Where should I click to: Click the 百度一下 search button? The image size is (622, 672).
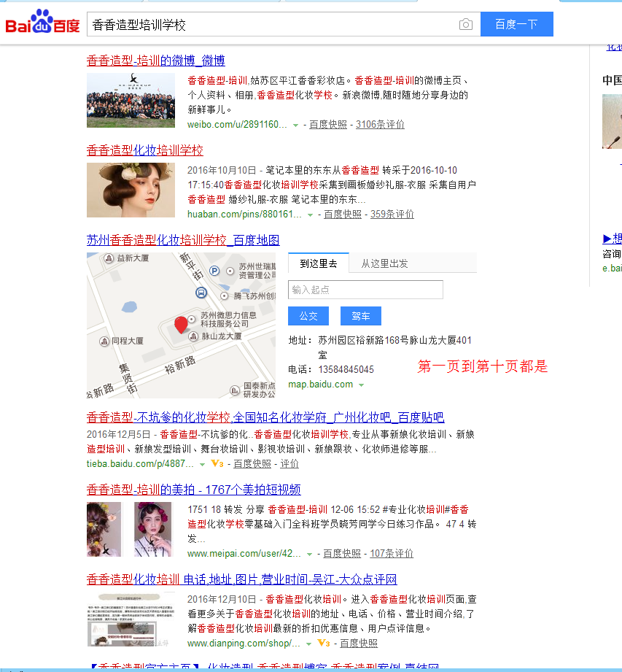[516, 24]
